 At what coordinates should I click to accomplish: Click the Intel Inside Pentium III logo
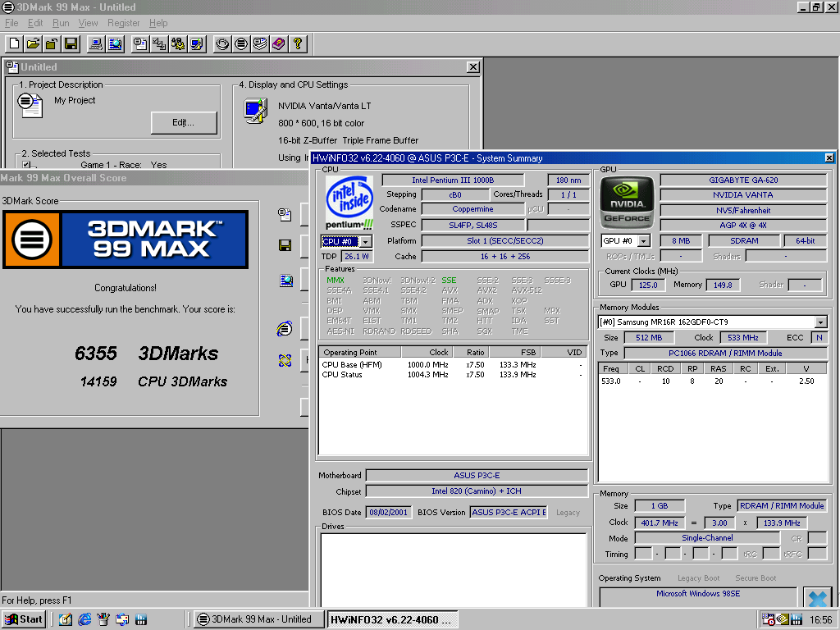pos(349,203)
